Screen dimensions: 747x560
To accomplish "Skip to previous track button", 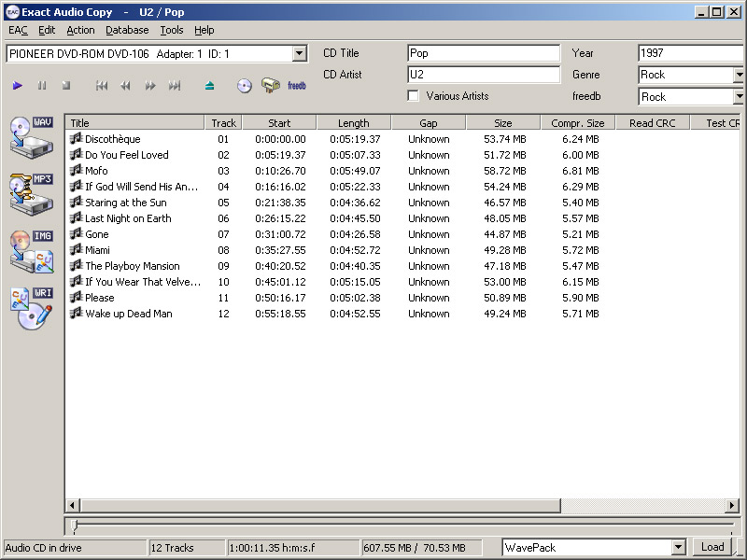I will tap(102, 86).
